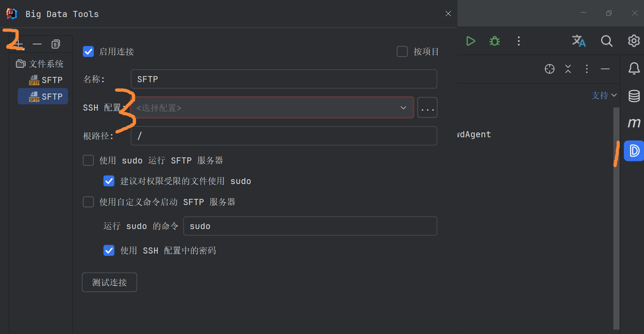
Task: Uncheck 使用 SSH 配置中的密码
Action: 109,250
